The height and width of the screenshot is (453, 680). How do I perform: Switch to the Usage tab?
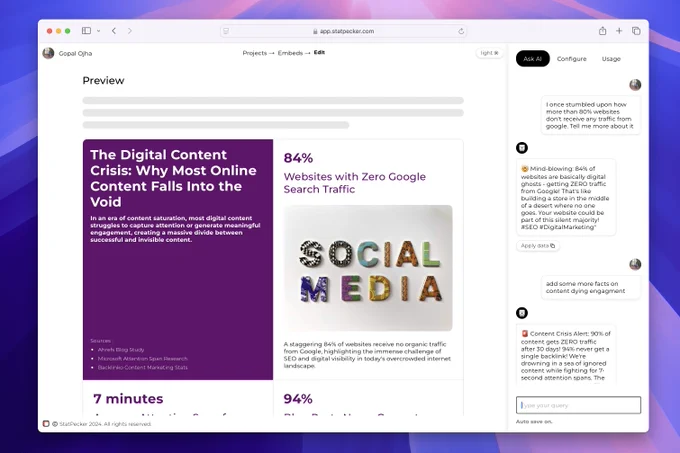(611, 59)
